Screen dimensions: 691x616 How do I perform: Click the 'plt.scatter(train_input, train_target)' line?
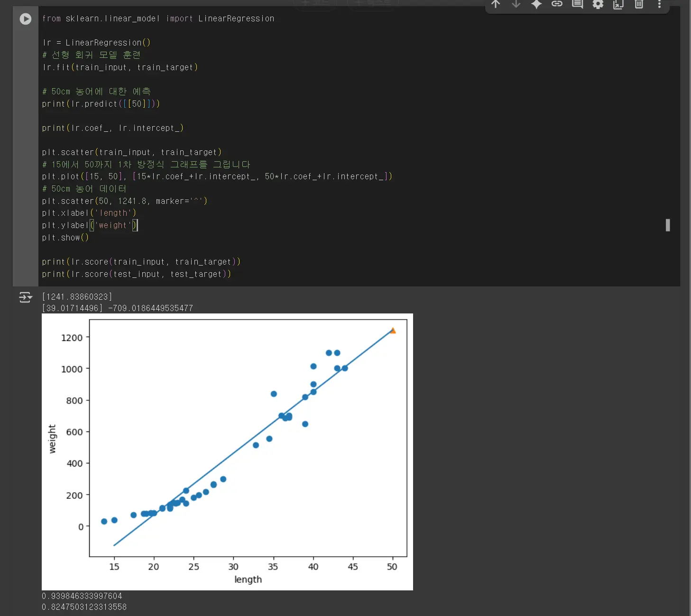132,152
